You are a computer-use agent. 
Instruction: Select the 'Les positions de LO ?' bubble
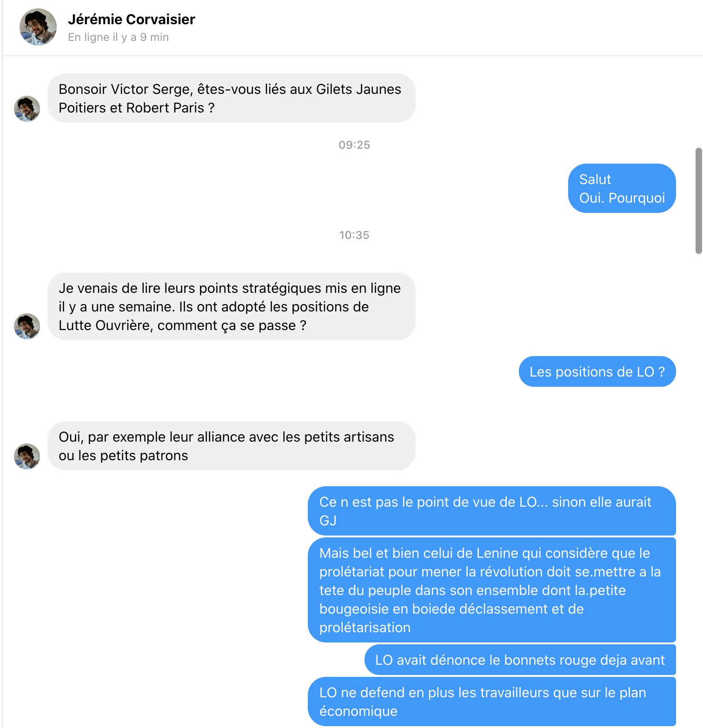pyautogui.click(x=597, y=371)
